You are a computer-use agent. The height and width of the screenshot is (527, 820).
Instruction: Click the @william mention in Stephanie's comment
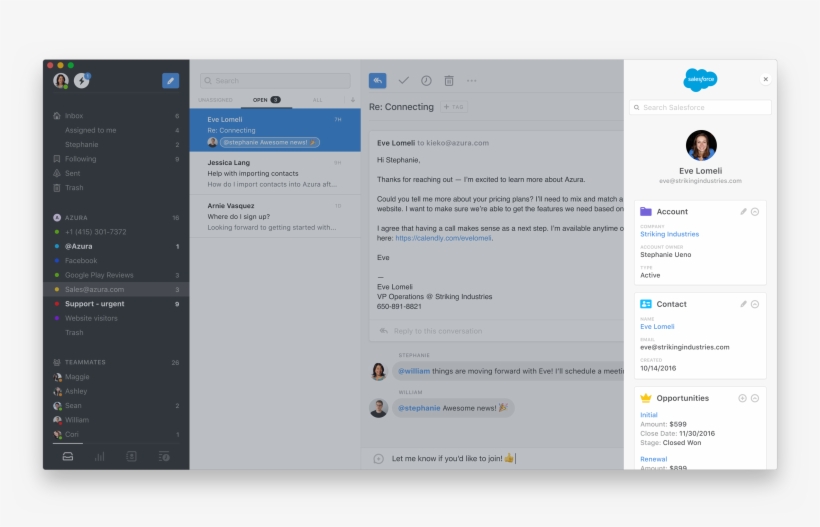point(414,371)
